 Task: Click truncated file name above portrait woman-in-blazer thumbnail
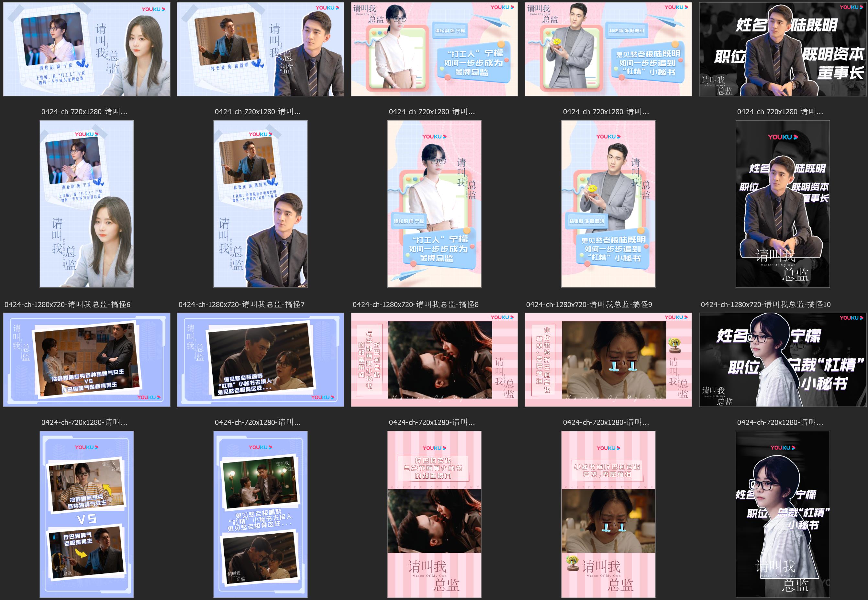pyautogui.click(x=84, y=112)
